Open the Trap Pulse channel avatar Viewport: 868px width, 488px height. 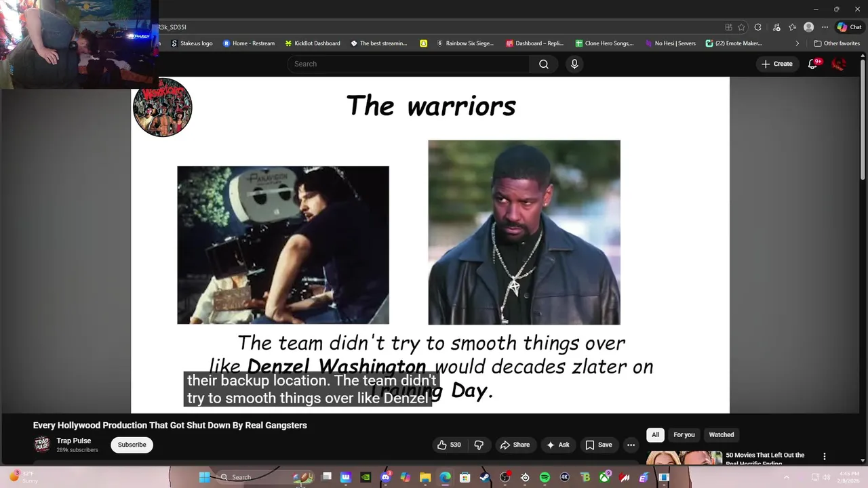42,445
